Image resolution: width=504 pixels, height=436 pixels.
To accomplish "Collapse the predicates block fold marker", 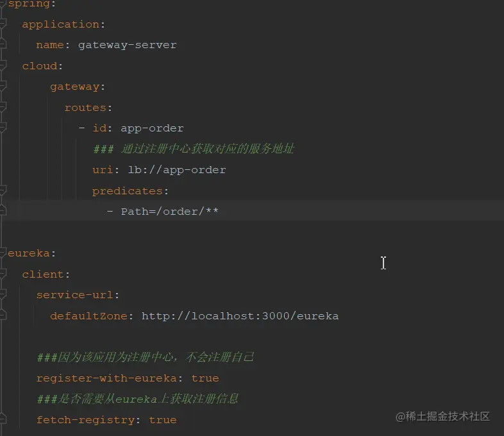I will click(x=3, y=190).
